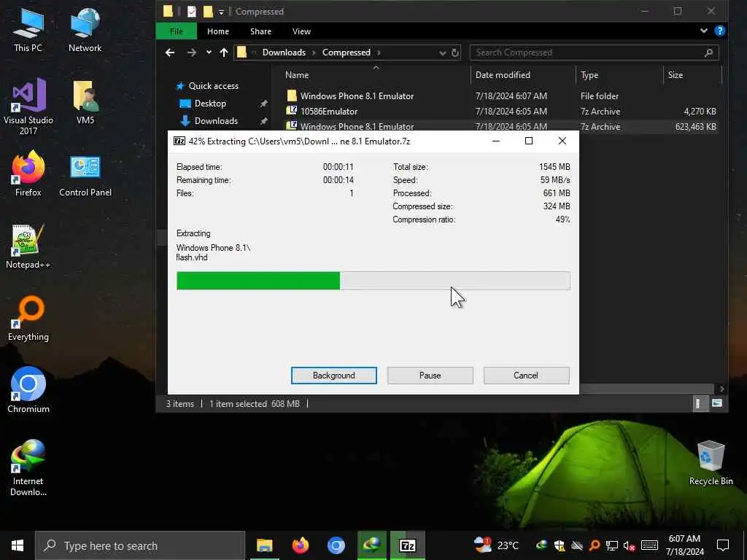Open Quick Access Toolbar customize dropdown
Viewport: 747px width, 560px height.
coord(221,12)
